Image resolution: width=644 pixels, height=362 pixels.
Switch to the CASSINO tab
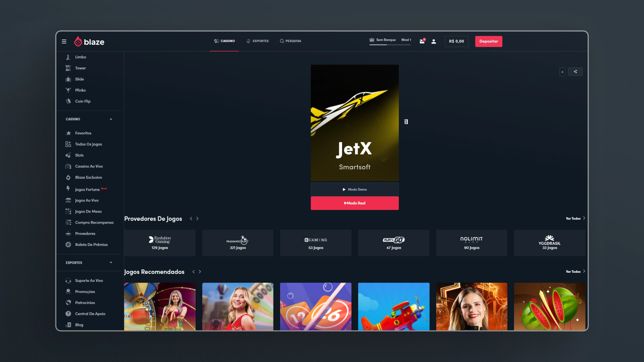click(x=224, y=41)
